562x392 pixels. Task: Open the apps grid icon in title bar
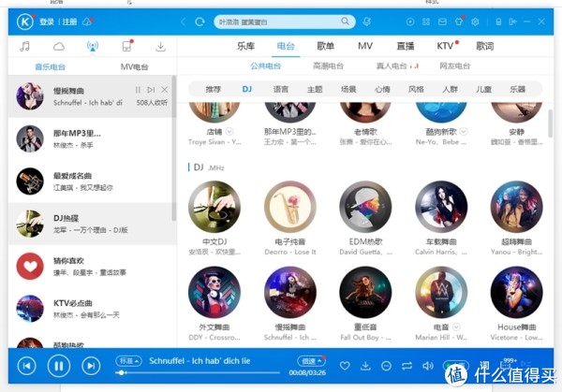point(426,22)
